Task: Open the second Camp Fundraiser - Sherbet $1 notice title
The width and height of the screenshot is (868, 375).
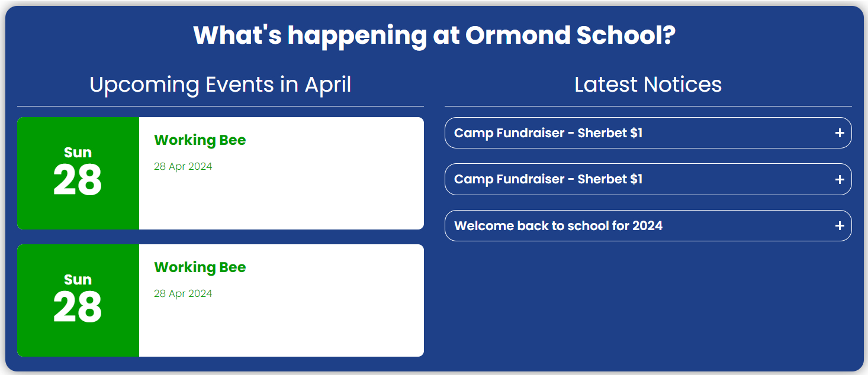Action: click(x=548, y=179)
